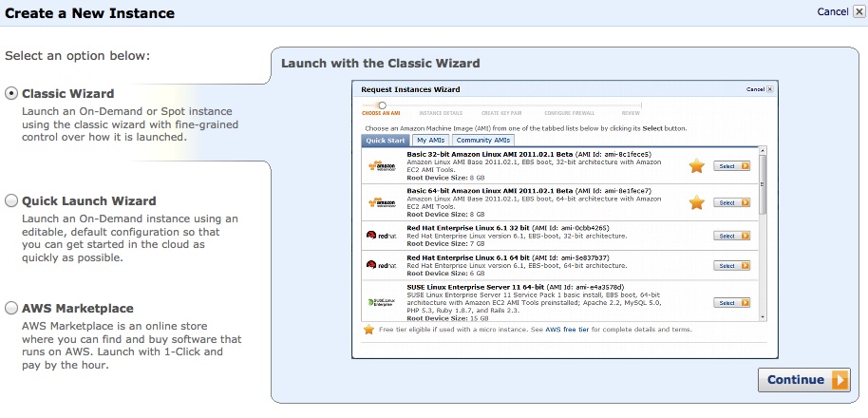The image size is (868, 418).
Task: Click the AMI list scrollbar down arrow
Action: tap(763, 316)
